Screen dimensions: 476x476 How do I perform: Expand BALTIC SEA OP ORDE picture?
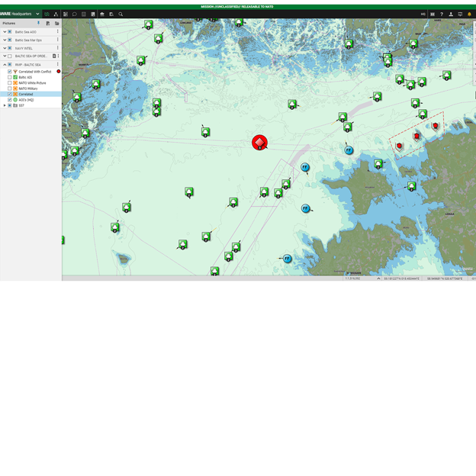pyautogui.click(x=5, y=56)
